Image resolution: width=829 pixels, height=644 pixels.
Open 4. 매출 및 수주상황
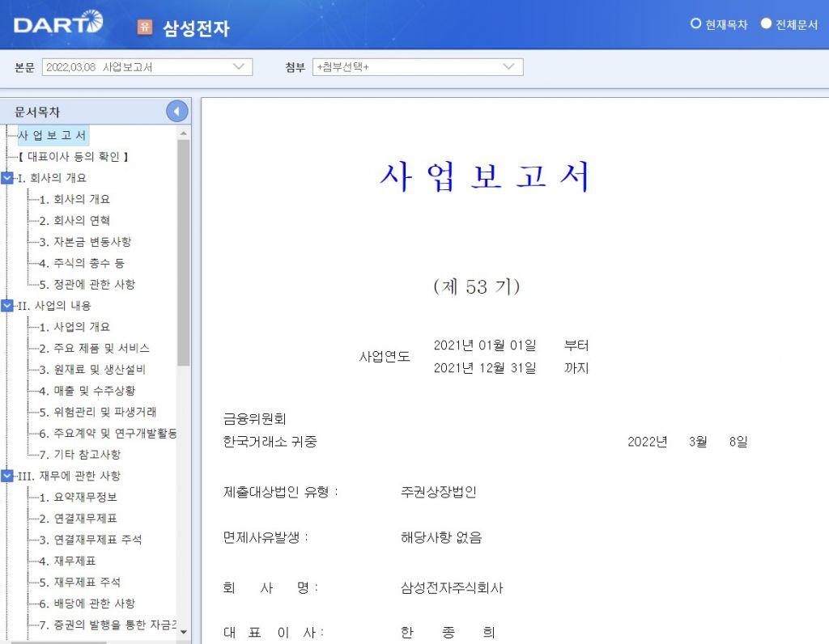[x=87, y=391]
